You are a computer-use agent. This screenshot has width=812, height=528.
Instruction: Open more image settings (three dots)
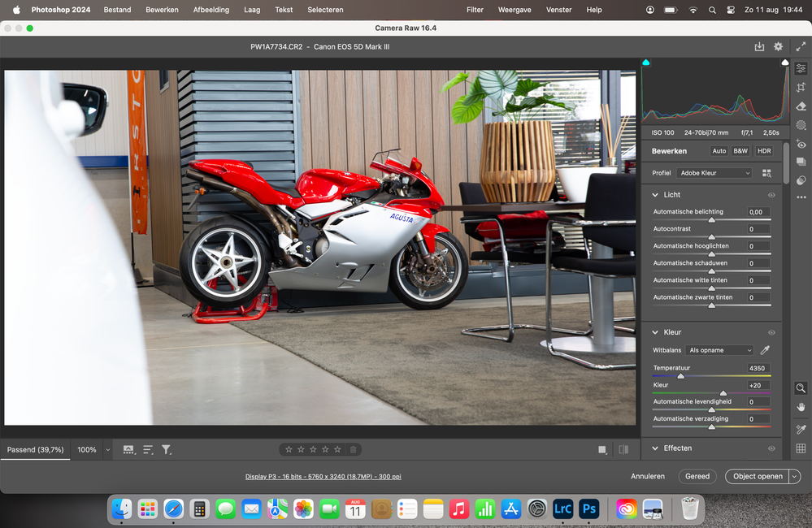pyautogui.click(x=801, y=197)
